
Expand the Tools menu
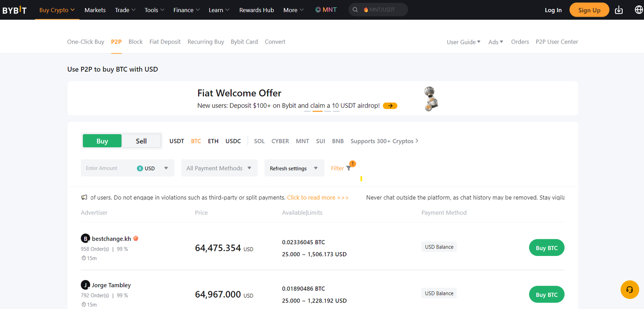tap(155, 10)
